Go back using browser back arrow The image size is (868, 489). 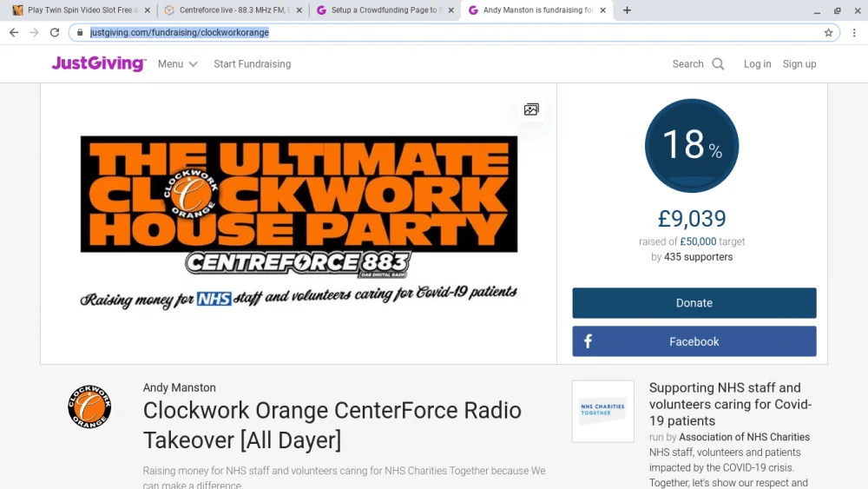point(14,33)
